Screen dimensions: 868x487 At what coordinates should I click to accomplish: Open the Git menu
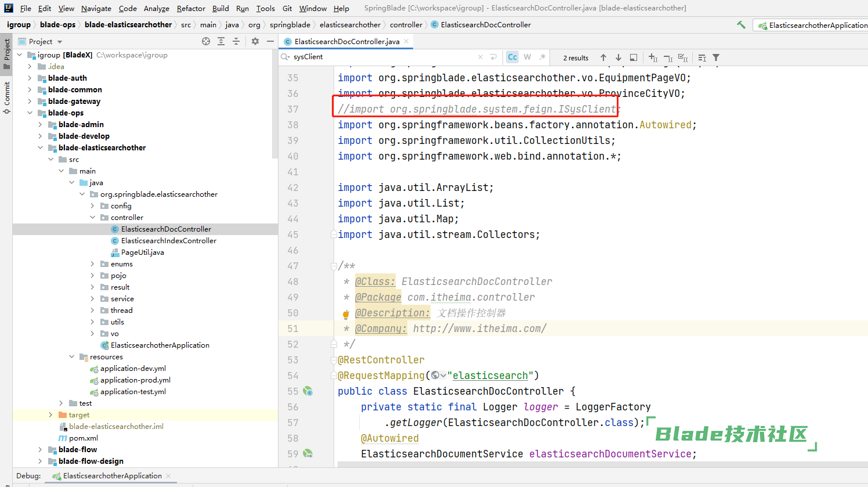click(287, 8)
